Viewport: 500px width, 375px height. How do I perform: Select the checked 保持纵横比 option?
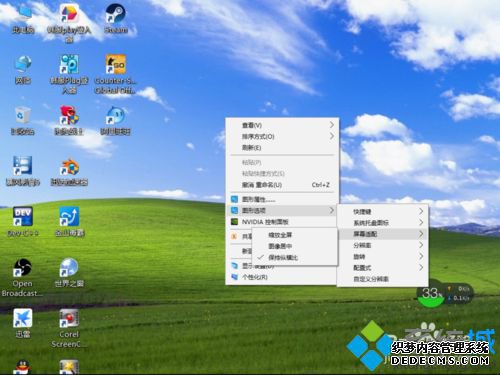click(294, 257)
